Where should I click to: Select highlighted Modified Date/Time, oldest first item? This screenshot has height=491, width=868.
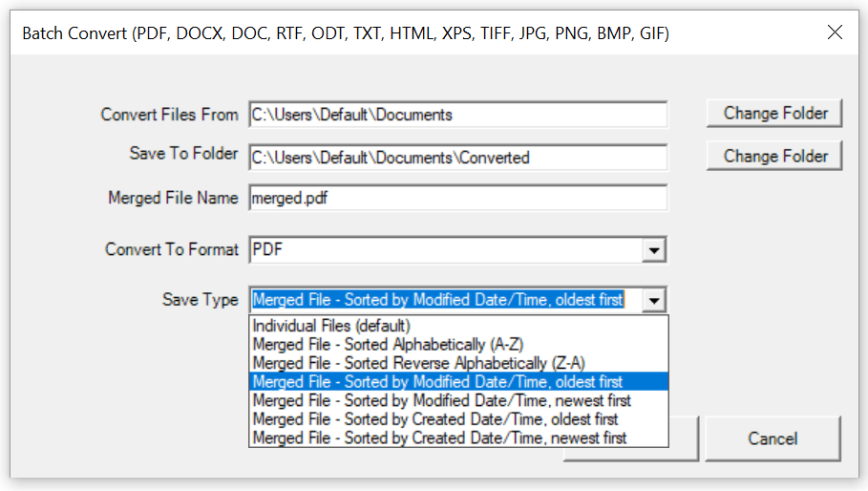pyautogui.click(x=437, y=381)
